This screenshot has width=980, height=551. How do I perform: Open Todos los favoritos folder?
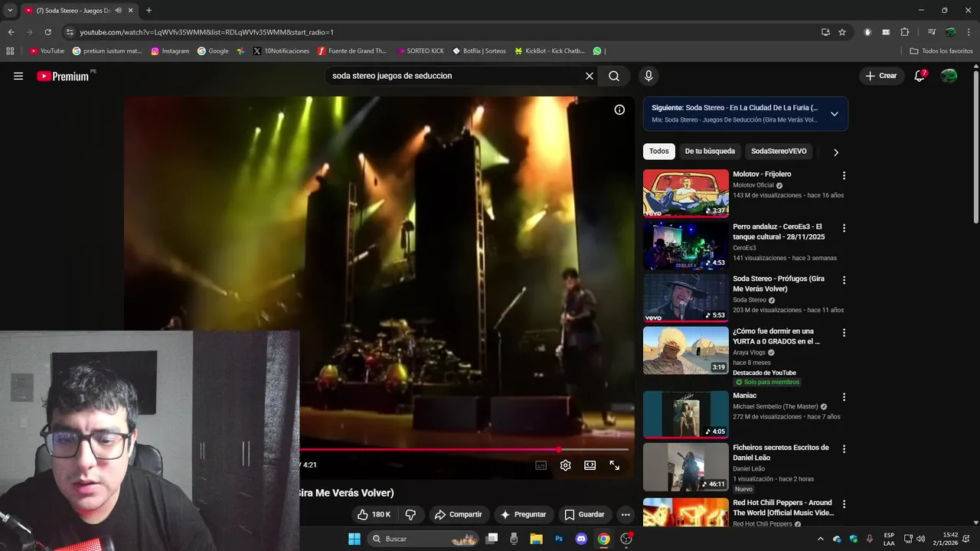(941, 51)
